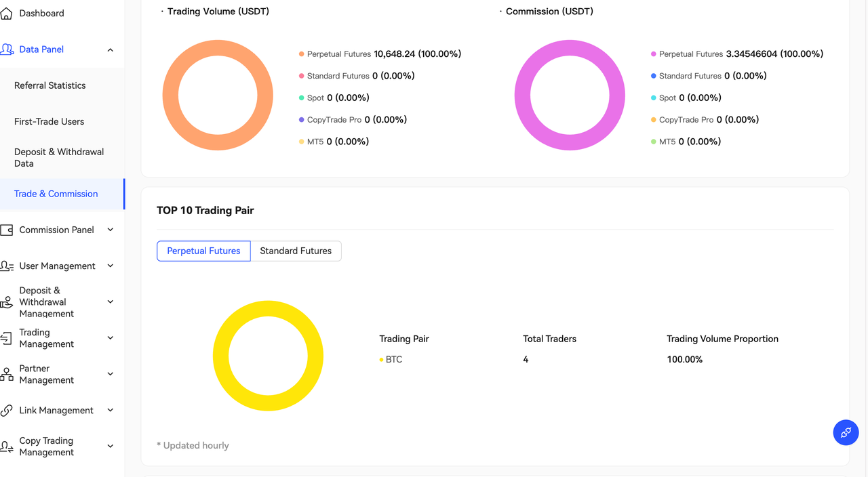
Task: Switch to the Standard Futures tab
Action: (296, 251)
